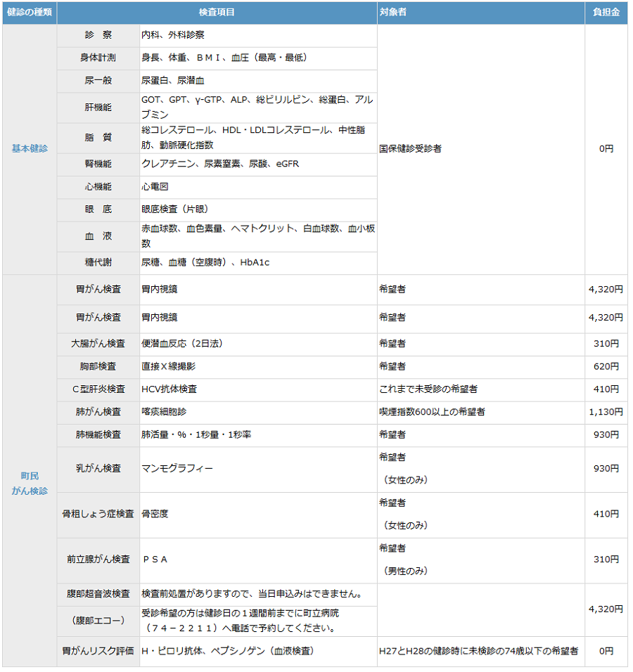Click 310円 in the 大腸がん検査 row

point(606,344)
